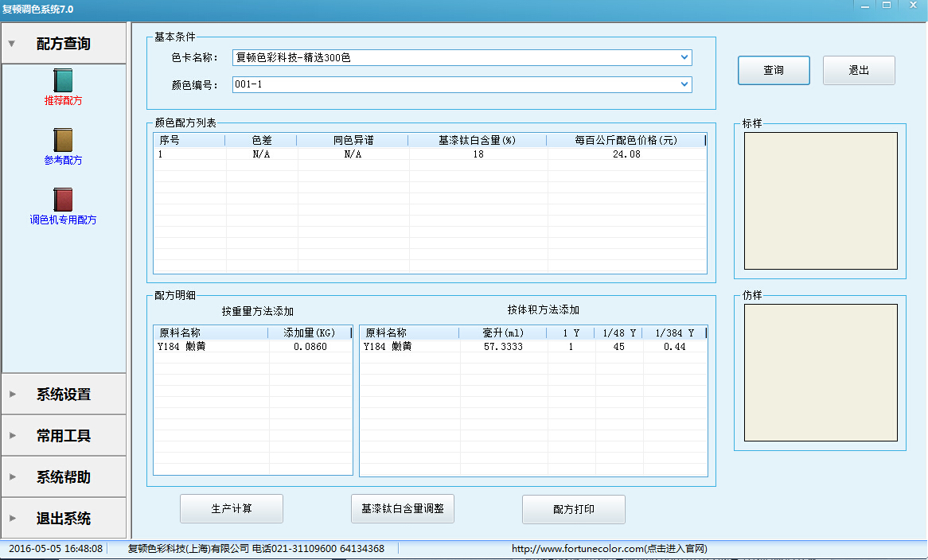Open the 系统帮助 sidebar menu

point(64,477)
